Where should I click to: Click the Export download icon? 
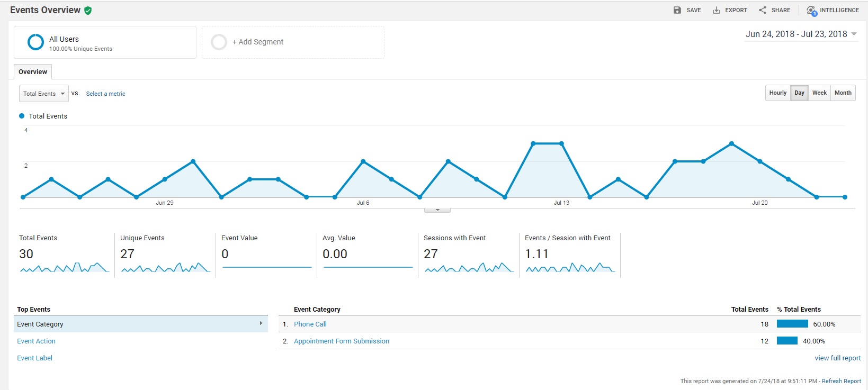coord(716,10)
